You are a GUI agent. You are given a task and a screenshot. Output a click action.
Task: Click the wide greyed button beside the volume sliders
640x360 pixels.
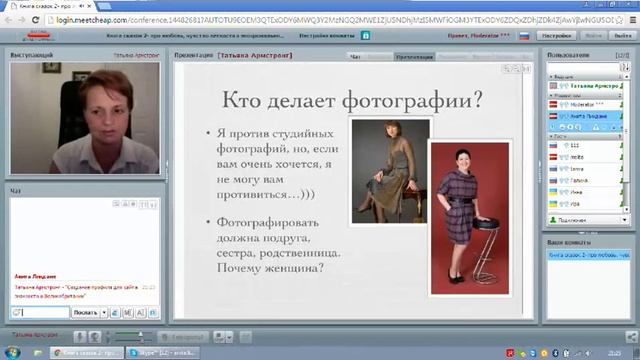coord(183,337)
